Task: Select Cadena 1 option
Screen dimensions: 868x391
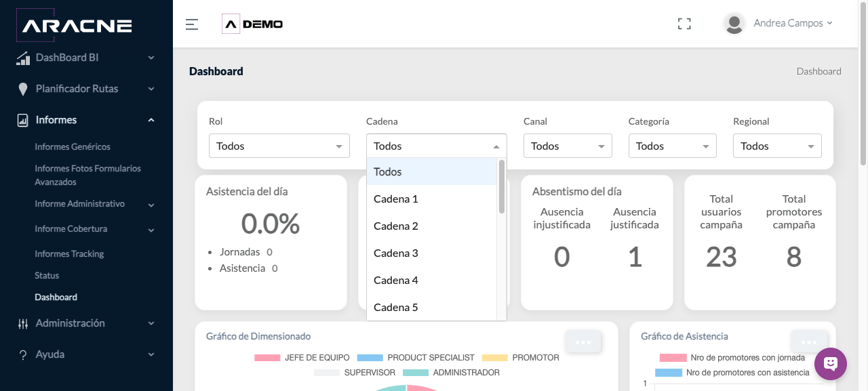Action: (x=432, y=199)
